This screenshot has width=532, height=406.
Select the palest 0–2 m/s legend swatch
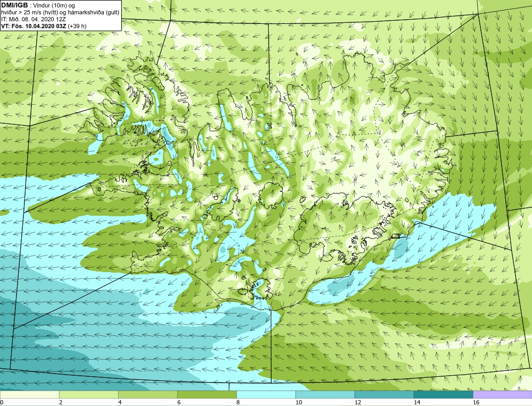[29, 394]
